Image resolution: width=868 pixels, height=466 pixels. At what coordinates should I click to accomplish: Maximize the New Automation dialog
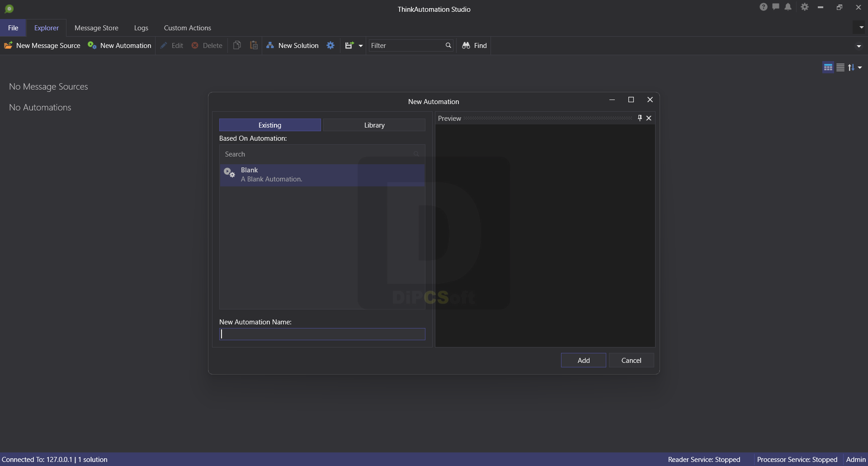pyautogui.click(x=631, y=100)
